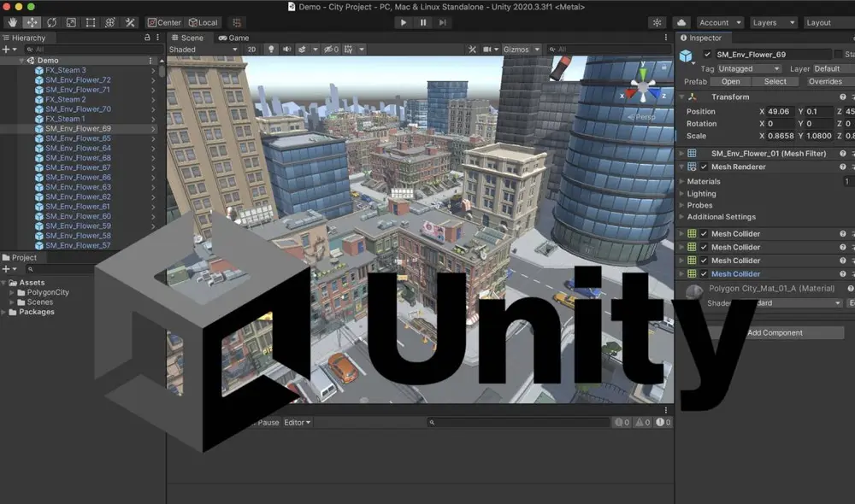Click the scene camera settings icon
The image size is (855, 504).
(x=487, y=49)
